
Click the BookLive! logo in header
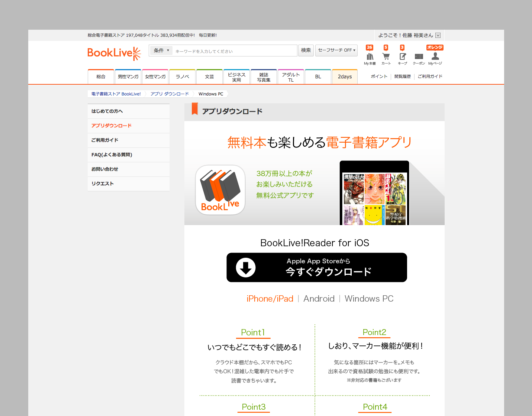[x=114, y=53]
